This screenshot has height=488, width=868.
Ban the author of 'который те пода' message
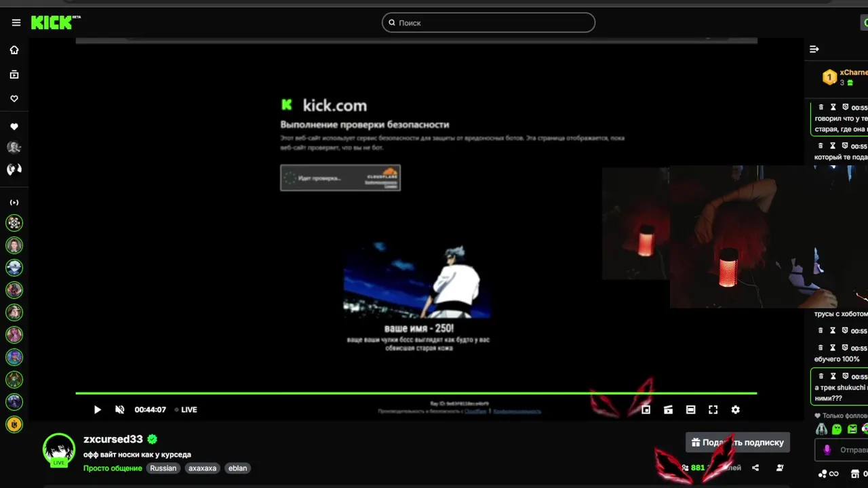point(846,146)
